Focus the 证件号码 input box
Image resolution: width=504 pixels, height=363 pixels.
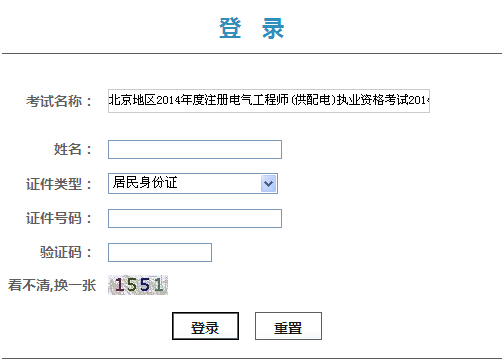pos(195,218)
